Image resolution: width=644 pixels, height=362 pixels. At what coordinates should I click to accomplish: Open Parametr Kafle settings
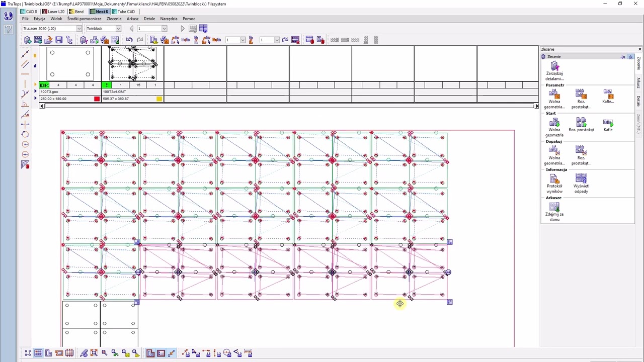click(x=608, y=97)
